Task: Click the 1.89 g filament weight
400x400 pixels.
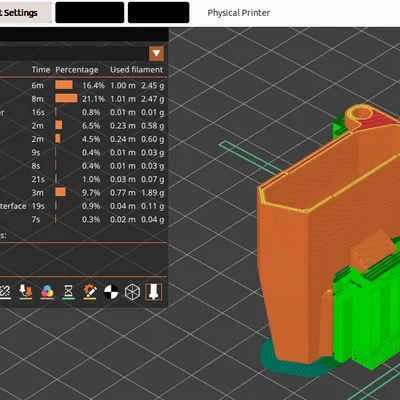Action: point(152,193)
